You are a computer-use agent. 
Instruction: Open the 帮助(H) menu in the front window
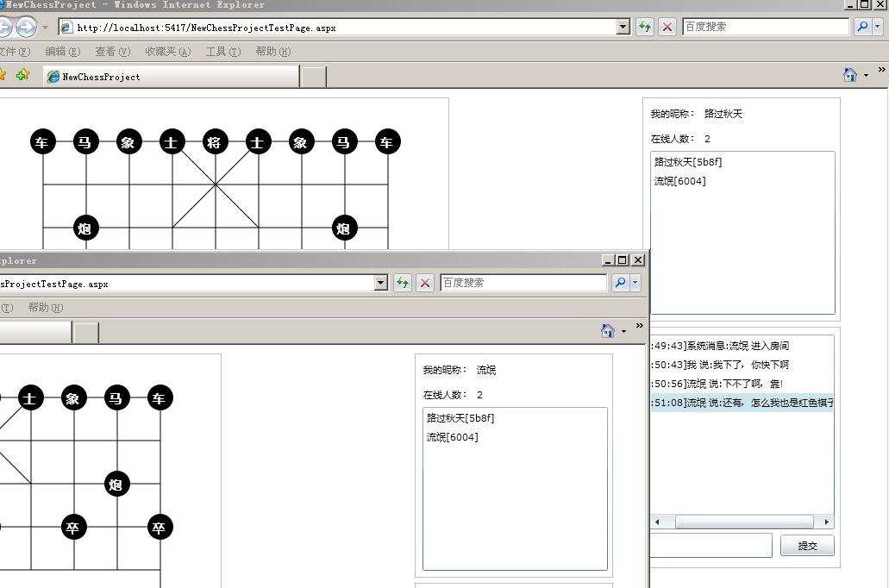tap(46, 307)
